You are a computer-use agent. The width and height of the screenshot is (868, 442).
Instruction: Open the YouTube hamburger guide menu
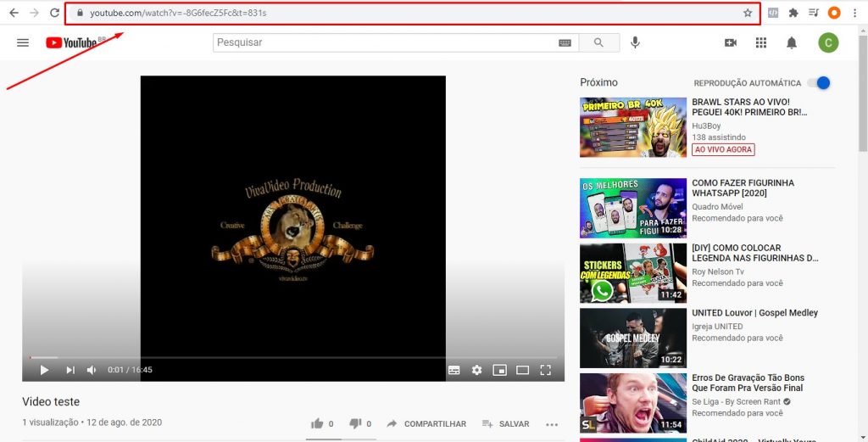[x=23, y=42]
